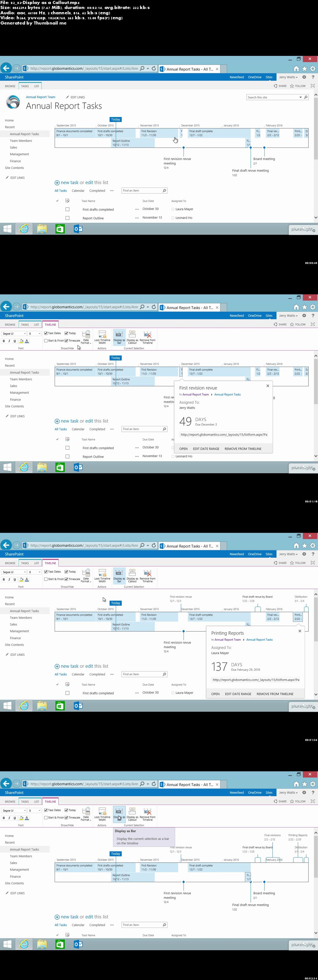Pick font color in the 00:01:18 frame ribbon
The height and width of the screenshot is (980, 318).
(27, 341)
